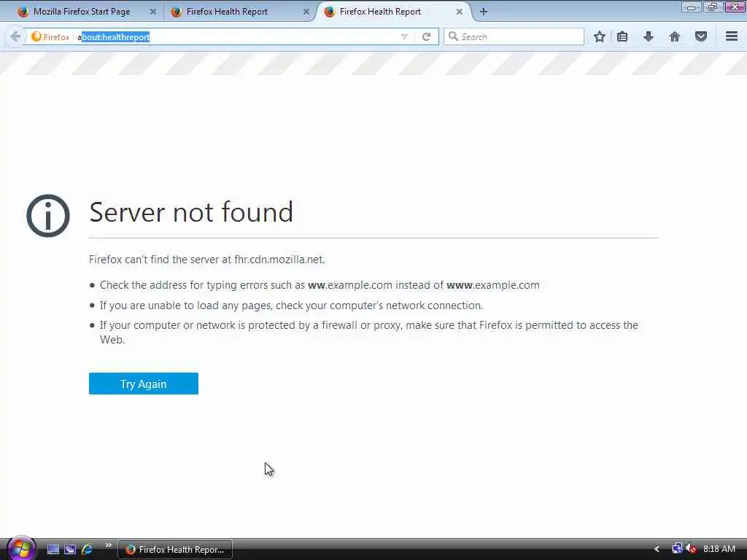The height and width of the screenshot is (560, 747).
Task: Close the Mozilla Firefox Start Page tab
Action: (153, 12)
